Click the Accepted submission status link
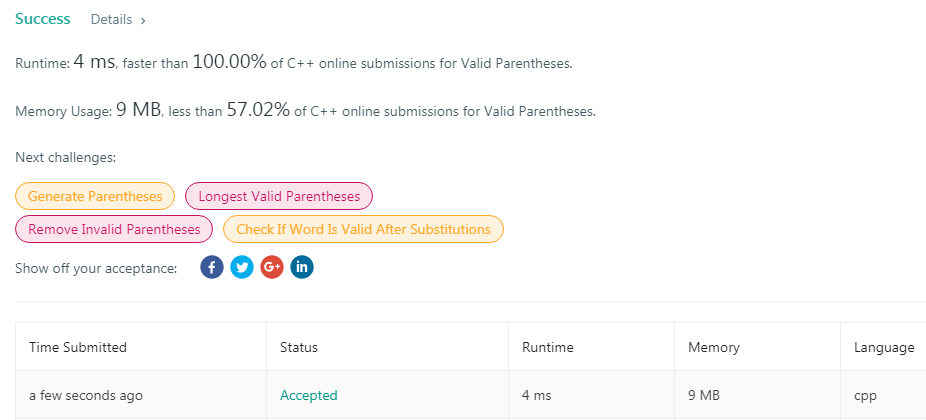This screenshot has width=926, height=420. pyautogui.click(x=309, y=395)
